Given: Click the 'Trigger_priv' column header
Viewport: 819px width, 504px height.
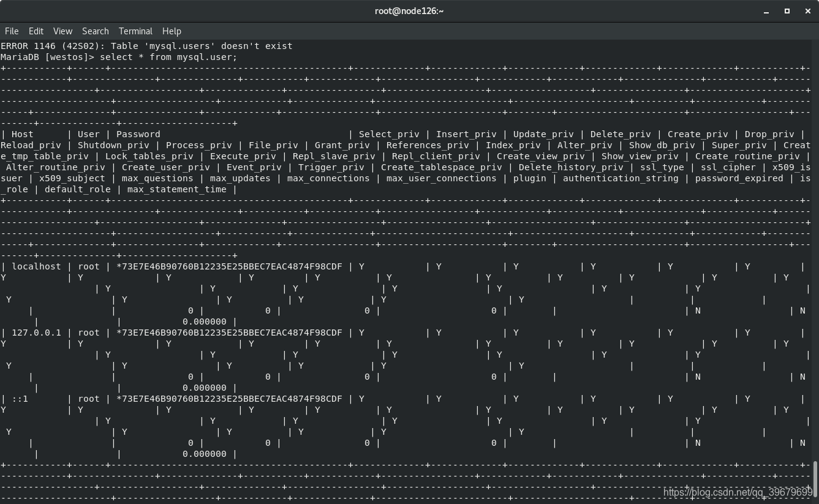Looking at the screenshot, I should click(331, 167).
